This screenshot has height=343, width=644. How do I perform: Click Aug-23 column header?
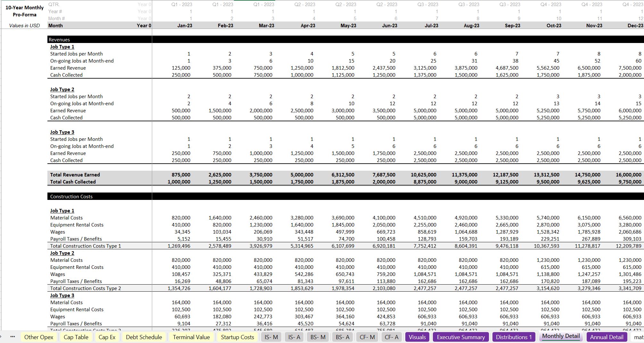click(x=472, y=25)
